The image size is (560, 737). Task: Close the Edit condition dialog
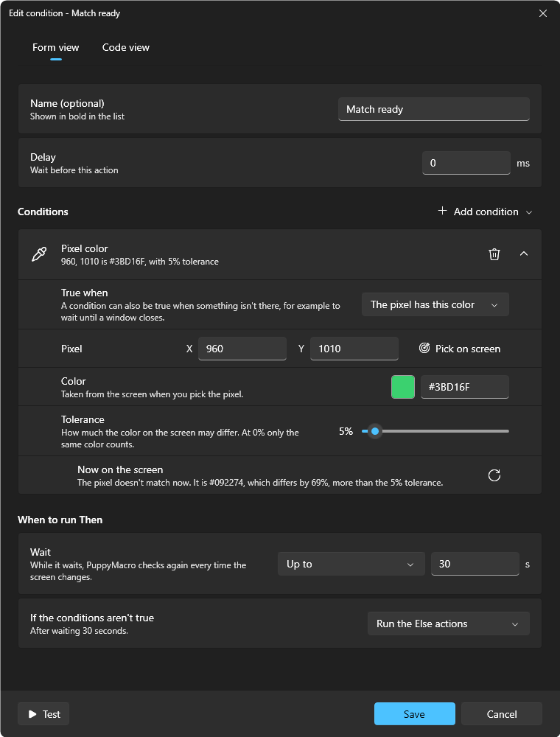point(543,13)
